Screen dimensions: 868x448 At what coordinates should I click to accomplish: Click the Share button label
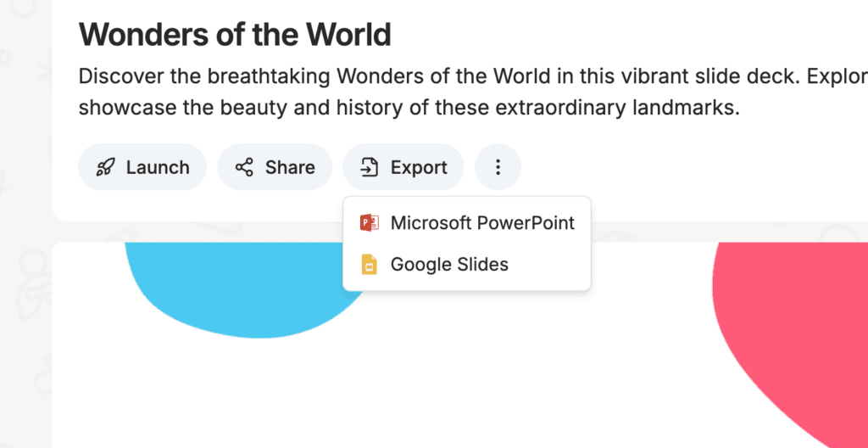[290, 167]
